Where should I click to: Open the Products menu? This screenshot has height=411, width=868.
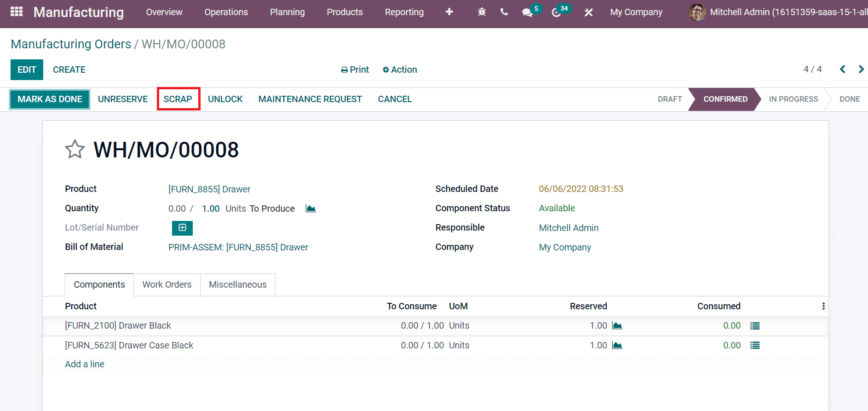click(345, 12)
